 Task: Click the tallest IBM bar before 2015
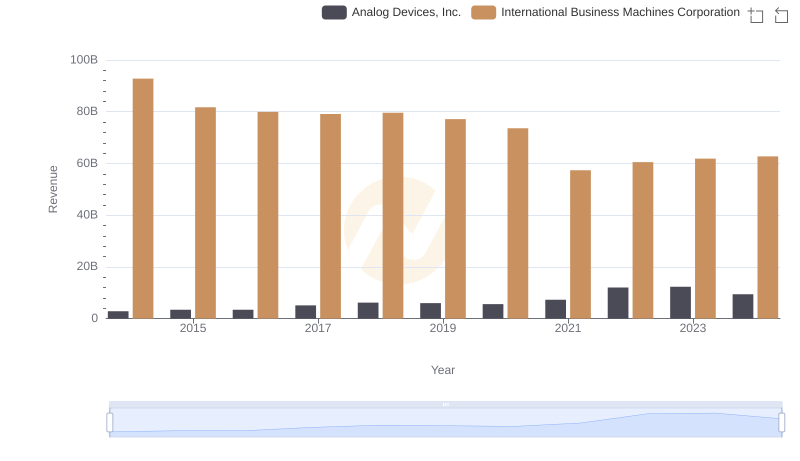[x=143, y=198]
